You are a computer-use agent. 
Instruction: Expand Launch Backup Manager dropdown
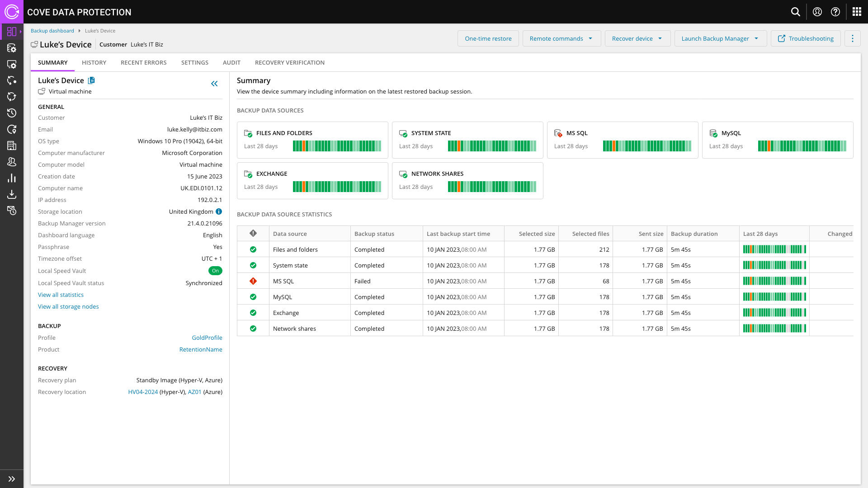coord(720,38)
